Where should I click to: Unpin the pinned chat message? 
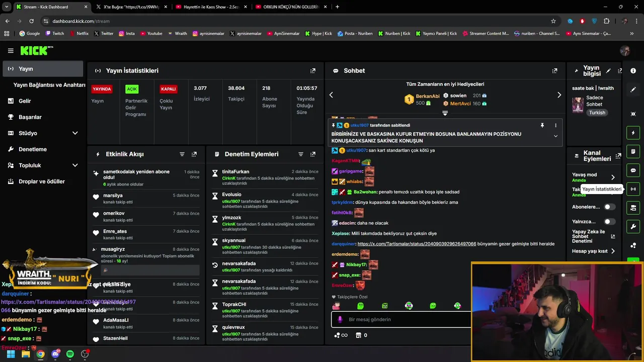542,125
